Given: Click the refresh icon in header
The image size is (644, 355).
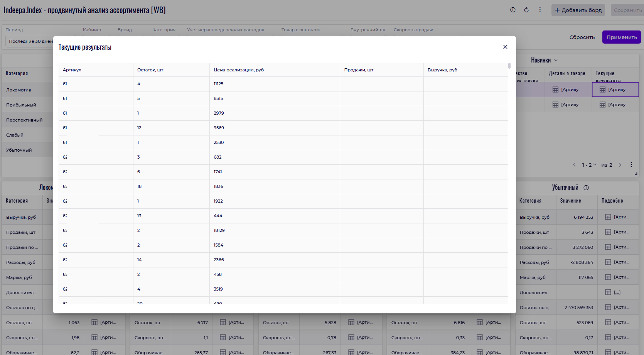Looking at the screenshot, I should (x=526, y=10).
